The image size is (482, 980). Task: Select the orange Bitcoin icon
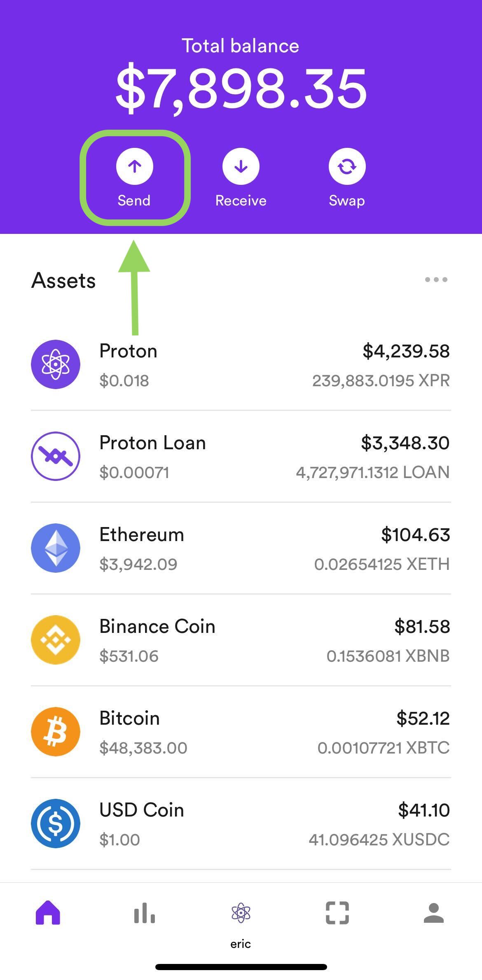click(x=56, y=731)
